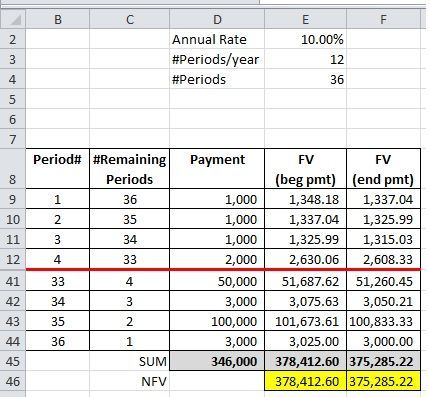Viewport: 429px width, 397px height.
Task: Click the 'FV (beg pmt)' header cell
Action: point(305,169)
